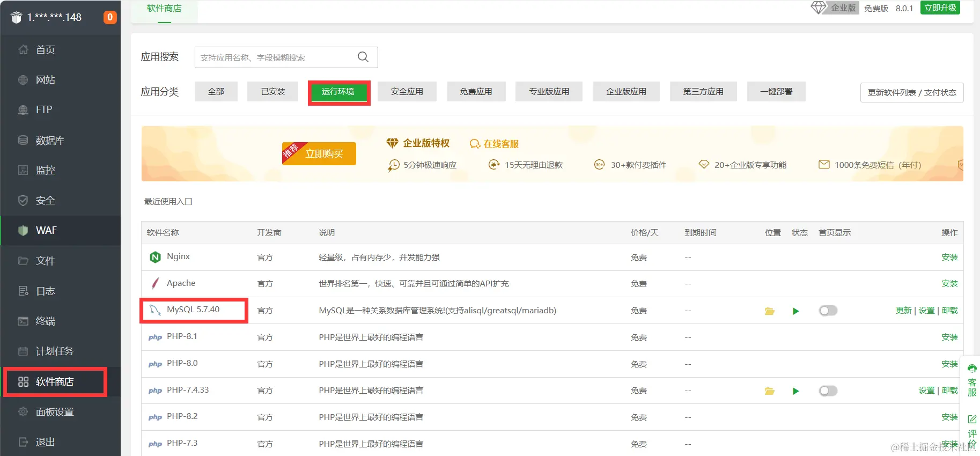
Task: Click the 立即升级 upgrade button
Action: click(x=940, y=8)
